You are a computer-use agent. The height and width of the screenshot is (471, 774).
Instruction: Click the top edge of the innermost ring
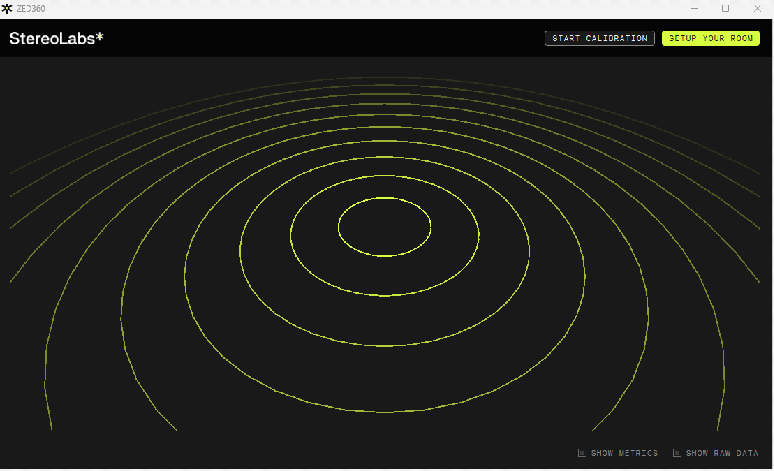385,198
